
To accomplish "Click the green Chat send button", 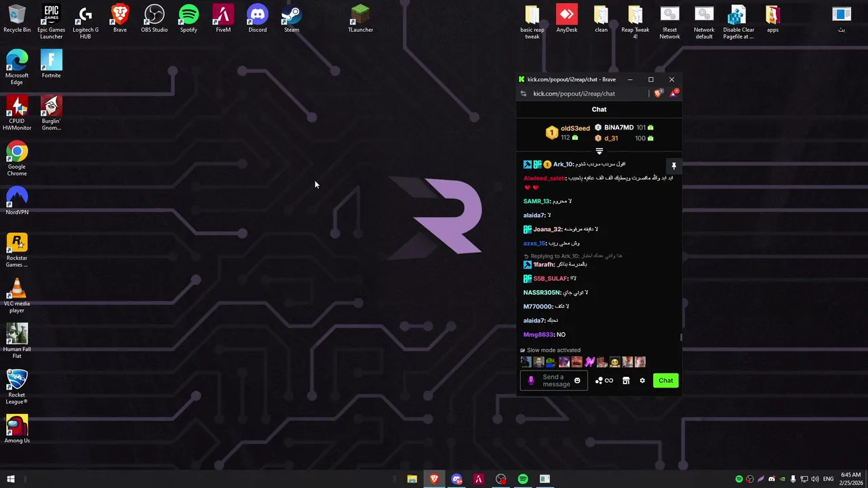I will [x=666, y=381].
